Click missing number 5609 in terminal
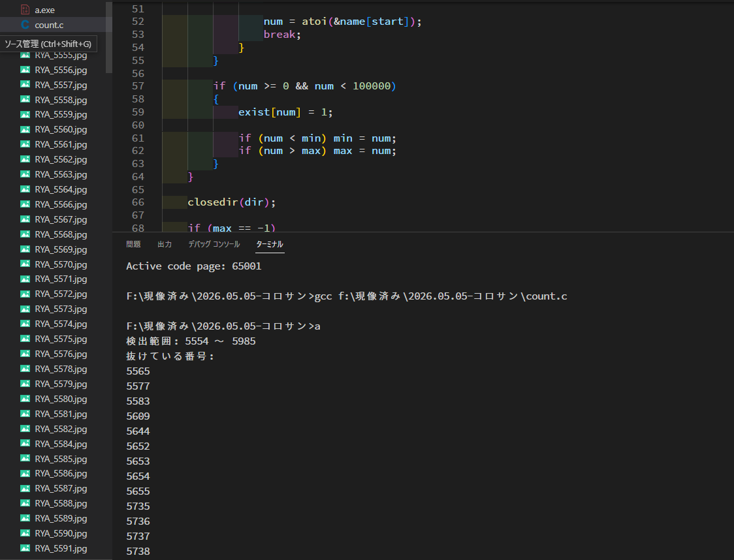The height and width of the screenshot is (560, 734). click(x=138, y=416)
